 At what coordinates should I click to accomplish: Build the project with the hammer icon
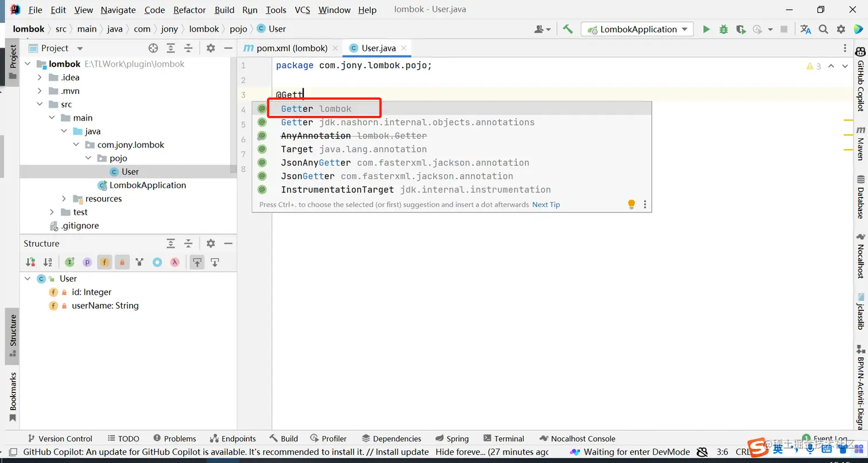568,29
